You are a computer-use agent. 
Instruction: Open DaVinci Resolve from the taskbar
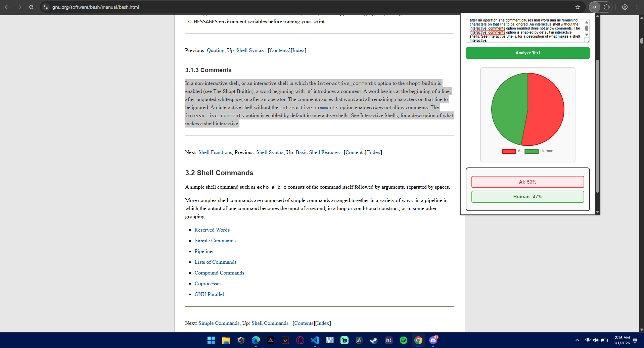click(359, 340)
